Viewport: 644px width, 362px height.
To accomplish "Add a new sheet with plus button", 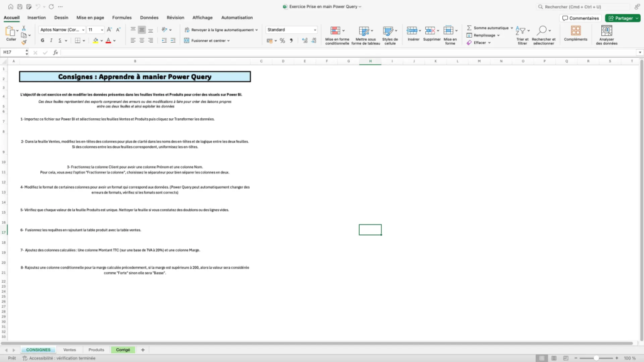I will pos(143,349).
